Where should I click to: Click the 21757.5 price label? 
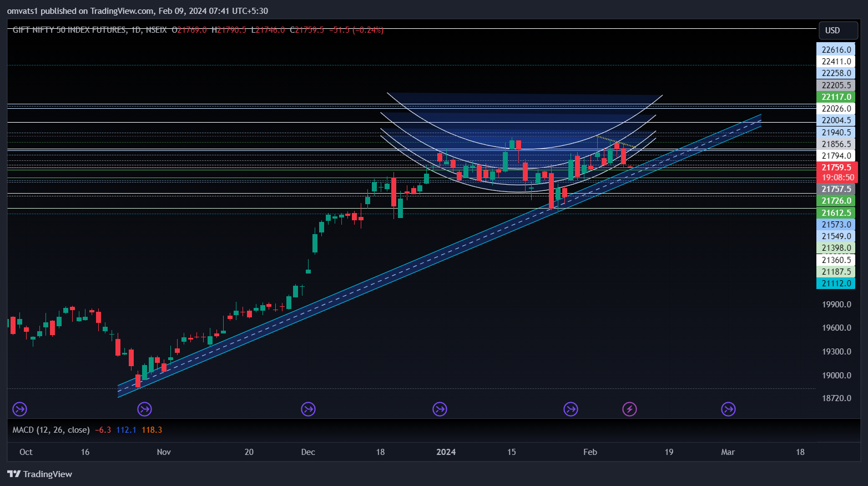(x=836, y=189)
